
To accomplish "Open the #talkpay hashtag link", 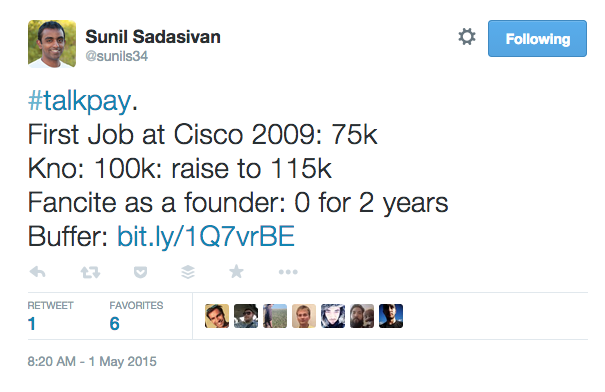I will tap(79, 101).
